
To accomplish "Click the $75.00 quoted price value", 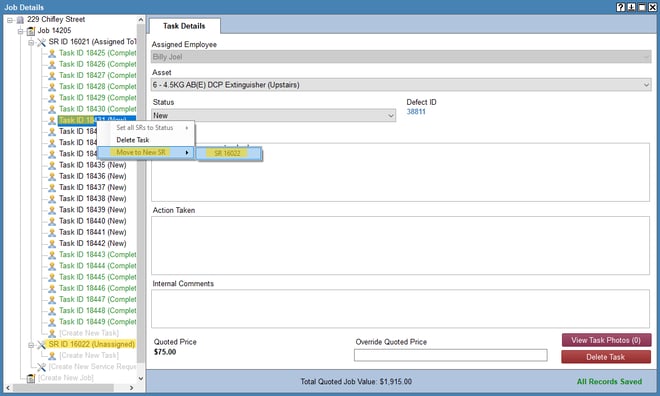I will [165, 352].
